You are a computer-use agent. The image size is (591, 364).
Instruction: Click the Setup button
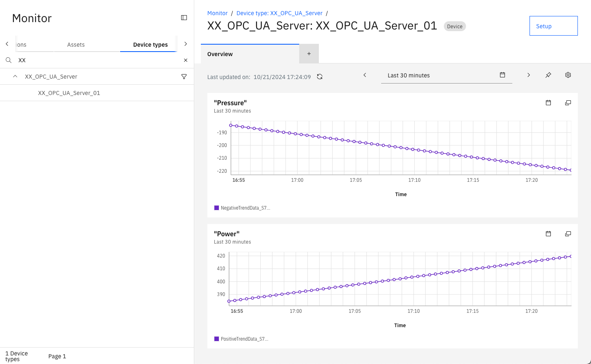pyautogui.click(x=553, y=26)
